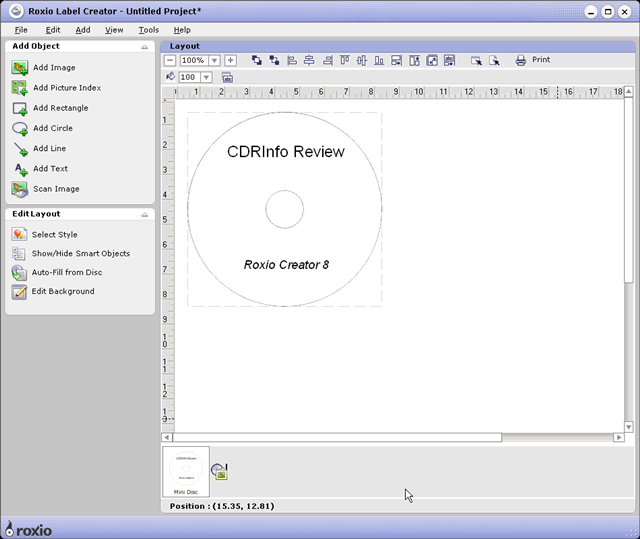Click the Auto-Fill from Disc label
640x539 pixels.
[x=67, y=272]
